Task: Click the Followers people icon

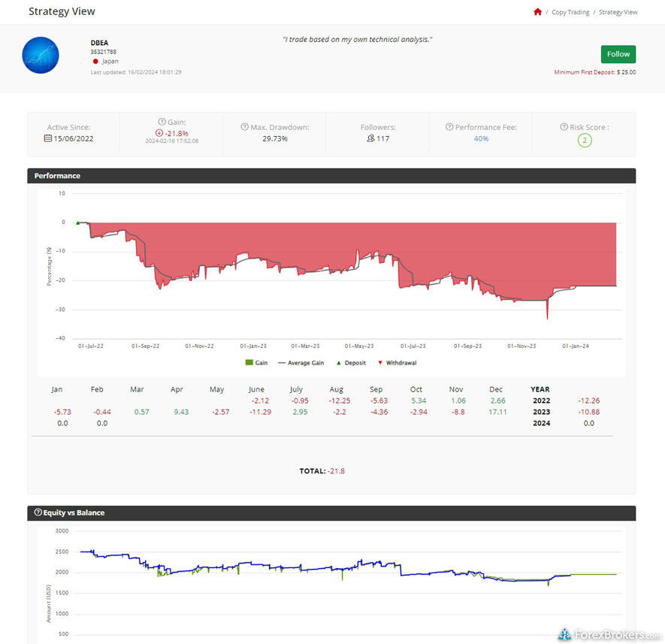Action: coord(370,139)
